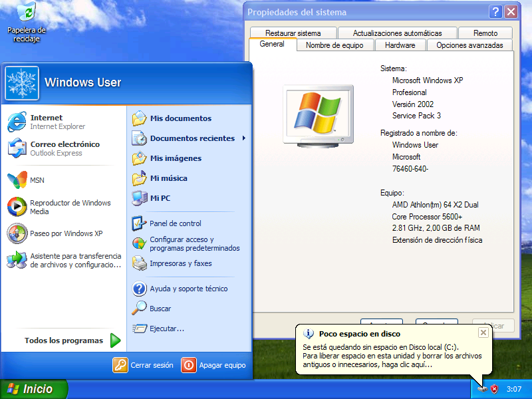The height and width of the screenshot is (399, 532).
Task: Click the Inicio start button
Action: (x=33, y=389)
